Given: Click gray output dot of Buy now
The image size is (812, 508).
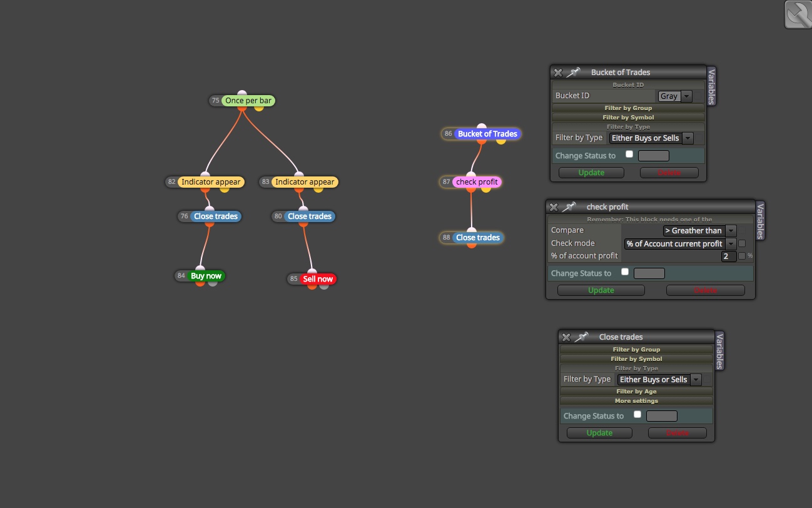Looking at the screenshot, I should point(213,283).
